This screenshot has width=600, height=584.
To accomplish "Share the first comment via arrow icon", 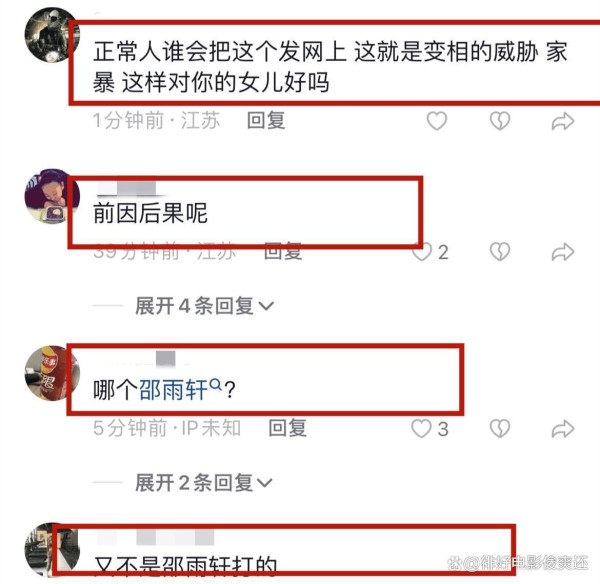I will (x=562, y=121).
